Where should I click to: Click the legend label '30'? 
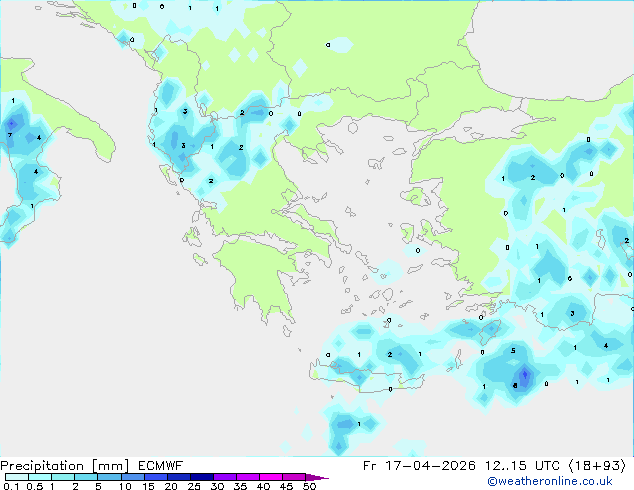(x=218, y=486)
